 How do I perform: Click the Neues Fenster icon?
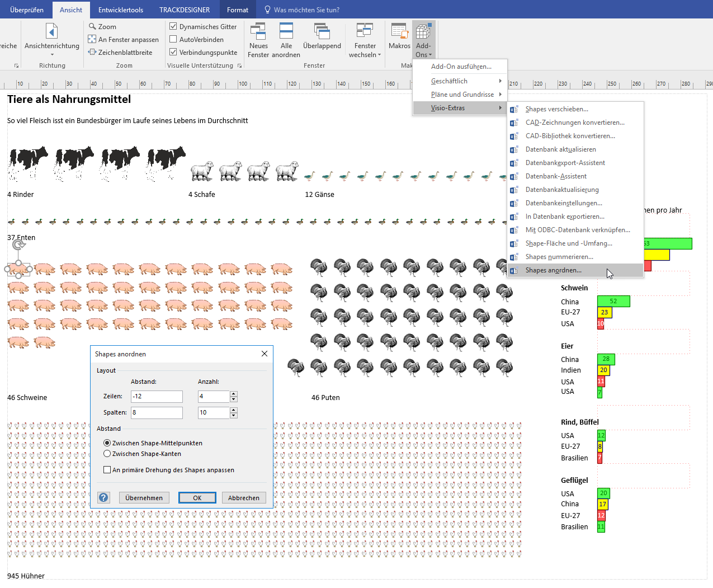[x=258, y=32]
